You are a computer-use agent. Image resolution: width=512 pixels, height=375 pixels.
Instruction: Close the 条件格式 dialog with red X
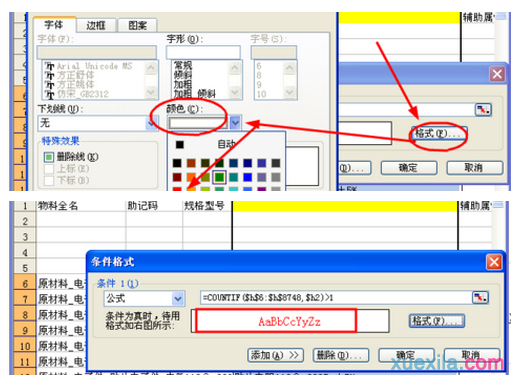pos(494,262)
